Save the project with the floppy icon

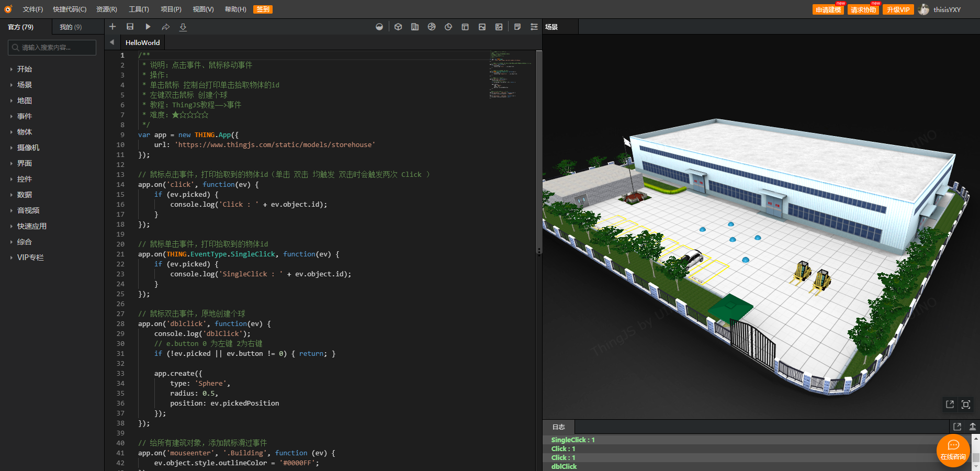(x=130, y=27)
